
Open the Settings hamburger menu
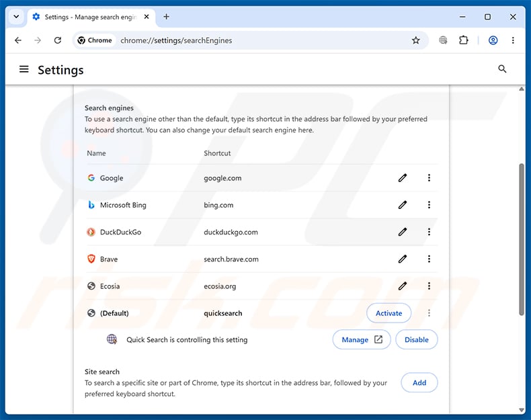24,69
